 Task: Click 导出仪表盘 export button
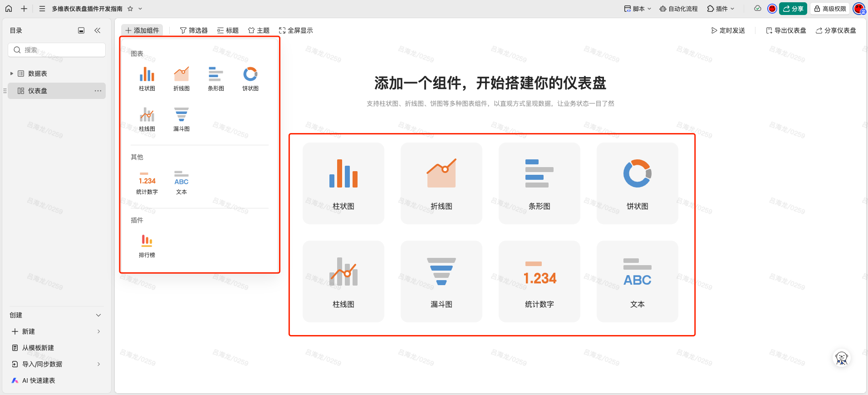click(786, 30)
